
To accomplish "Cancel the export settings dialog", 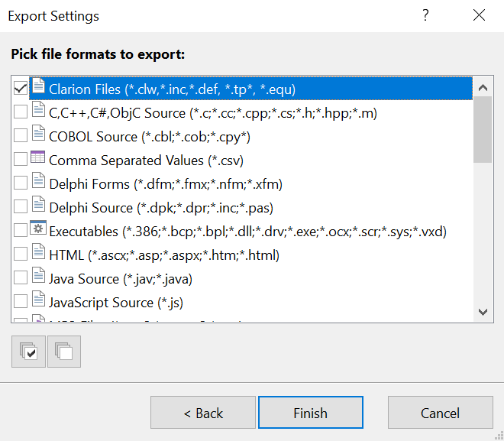I will [x=440, y=413].
